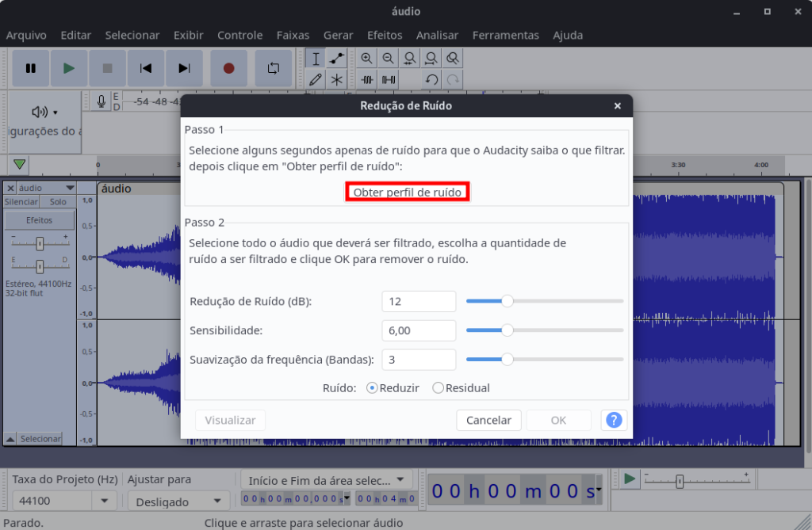Click Play-at-speed green button
The height and width of the screenshot is (530, 812).
629,479
